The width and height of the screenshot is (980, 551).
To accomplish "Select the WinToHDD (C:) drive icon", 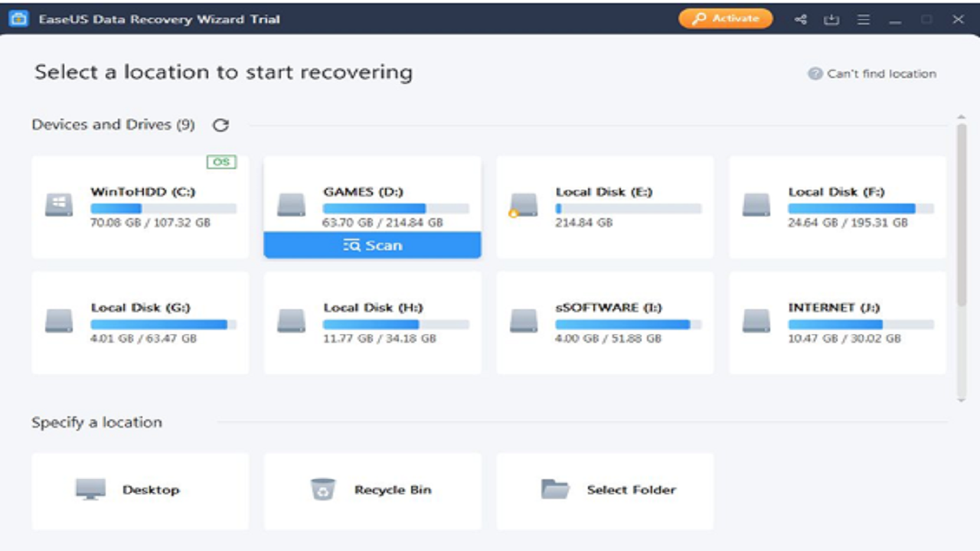I will pos(59,205).
